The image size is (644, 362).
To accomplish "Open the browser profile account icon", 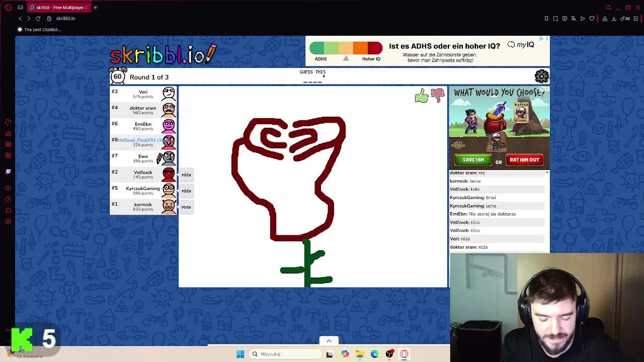I will coord(605,19).
